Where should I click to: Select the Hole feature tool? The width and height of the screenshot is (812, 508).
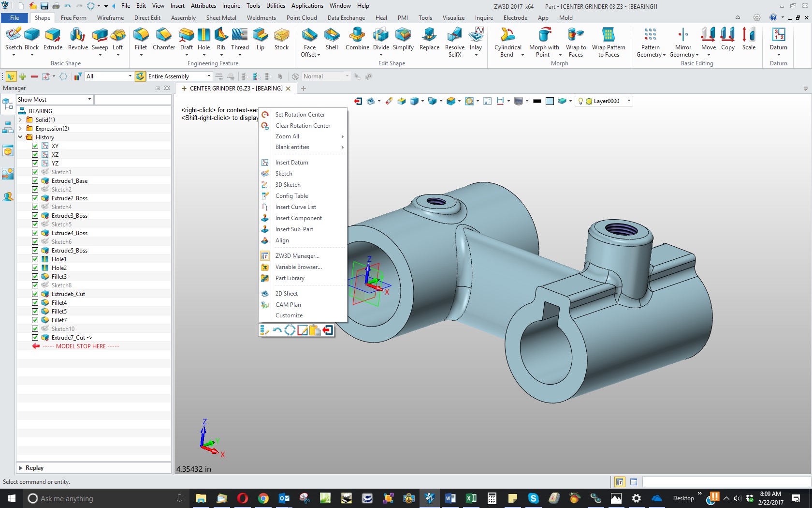point(203,39)
